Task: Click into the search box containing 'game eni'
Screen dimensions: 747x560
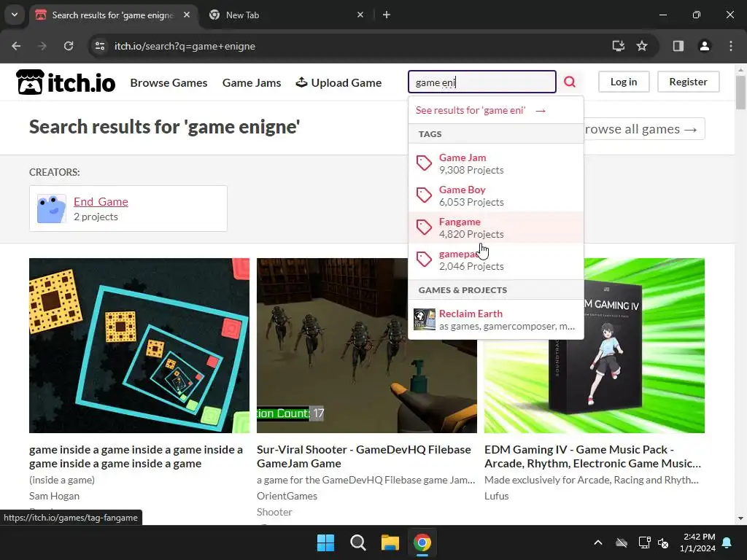Action: [481, 82]
